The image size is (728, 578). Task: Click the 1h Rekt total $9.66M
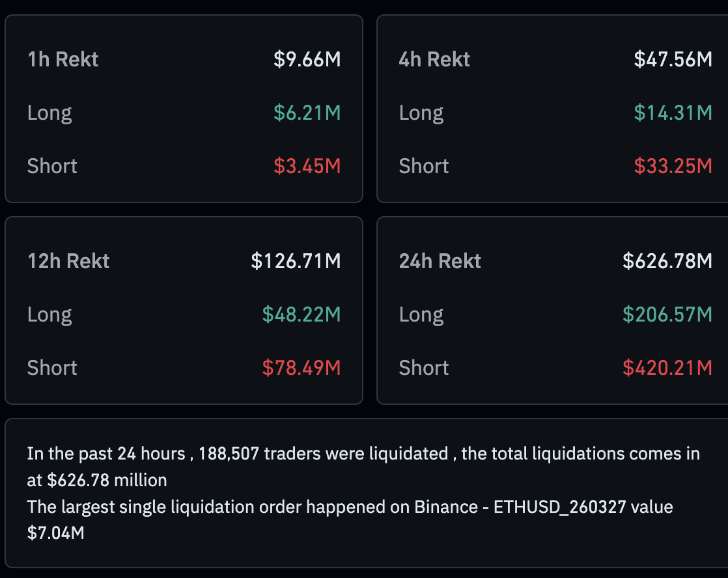pos(307,60)
